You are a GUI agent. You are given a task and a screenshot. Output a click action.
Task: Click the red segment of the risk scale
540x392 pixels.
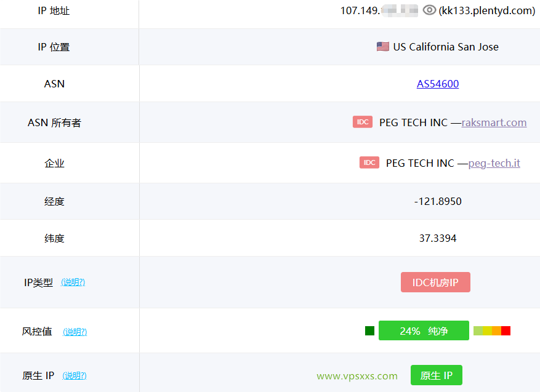coord(506,330)
